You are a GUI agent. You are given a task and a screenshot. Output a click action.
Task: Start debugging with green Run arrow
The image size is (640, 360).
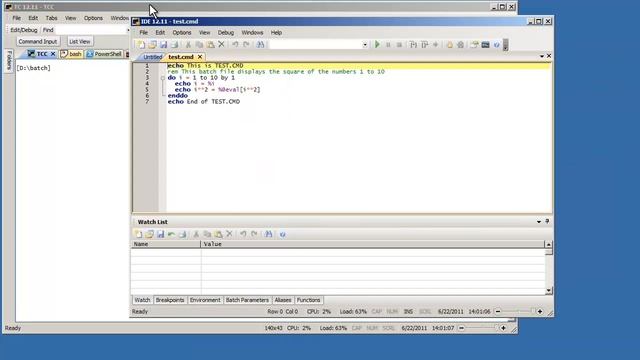coord(377,44)
